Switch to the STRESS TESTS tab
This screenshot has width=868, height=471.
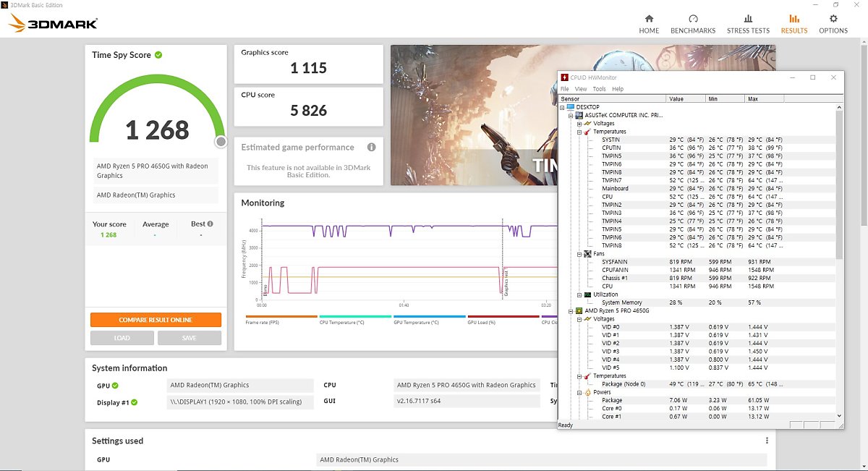(748, 24)
